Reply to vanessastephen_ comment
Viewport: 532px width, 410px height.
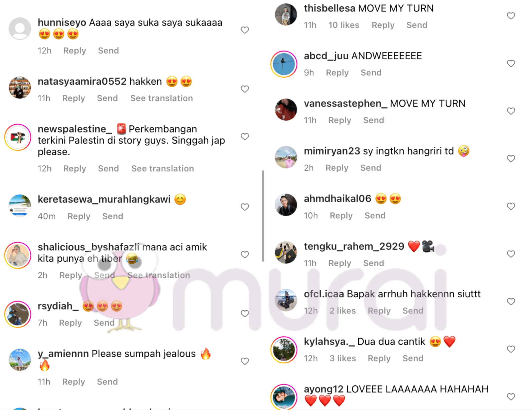(340, 120)
